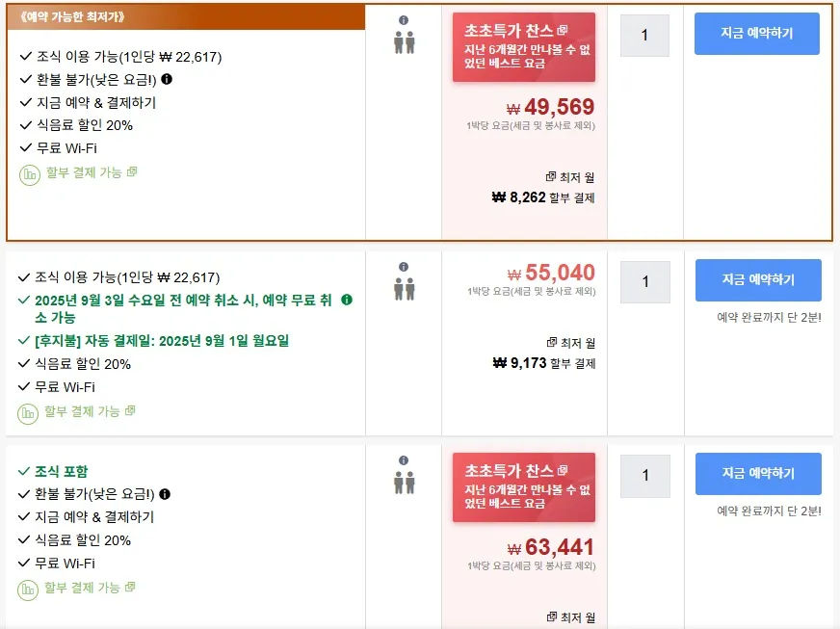Click info icon above guests in ₩55,040 row
The image size is (840, 629).
coord(404,267)
